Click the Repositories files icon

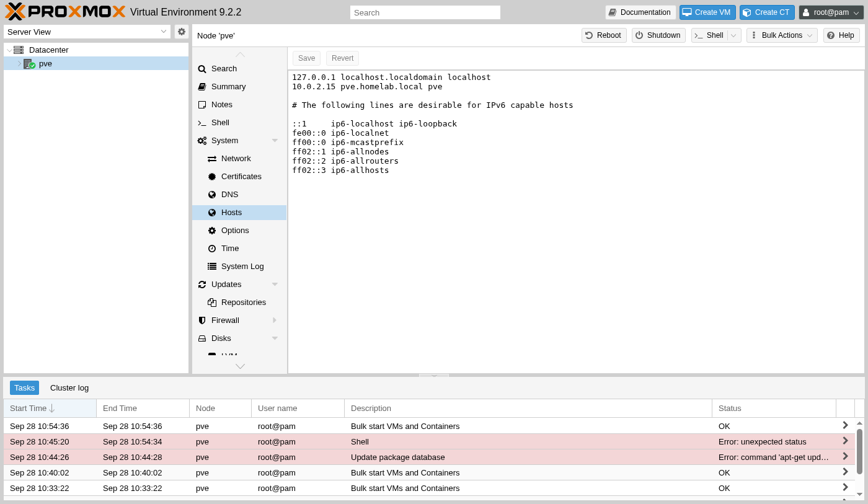(x=212, y=303)
